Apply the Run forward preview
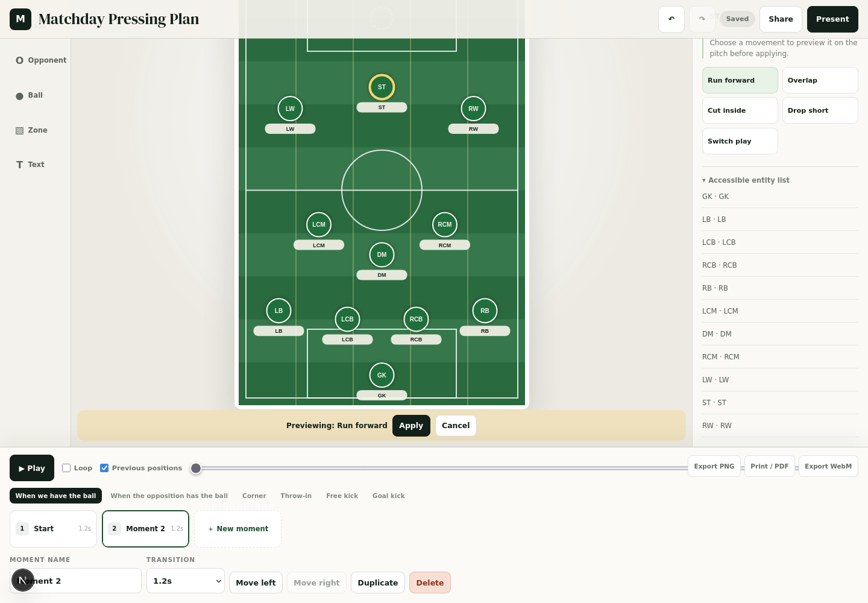The image size is (868, 603). pos(411,426)
